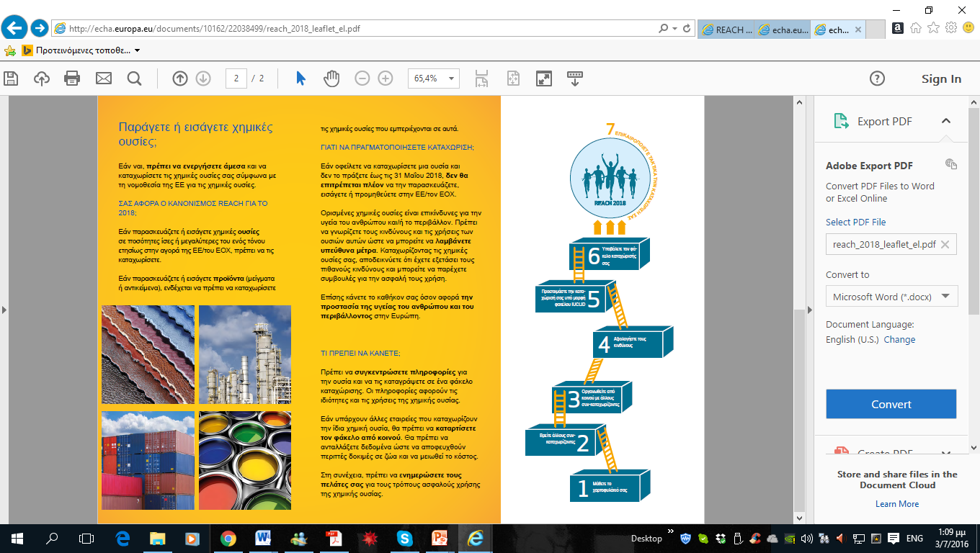Open Google Chrome from taskbar
Image resolution: width=980 pixels, height=553 pixels.
[228, 538]
